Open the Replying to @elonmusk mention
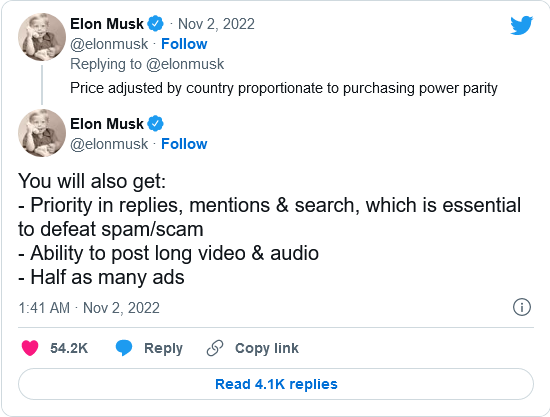The width and height of the screenshot is (550, 417). [185, 64]
